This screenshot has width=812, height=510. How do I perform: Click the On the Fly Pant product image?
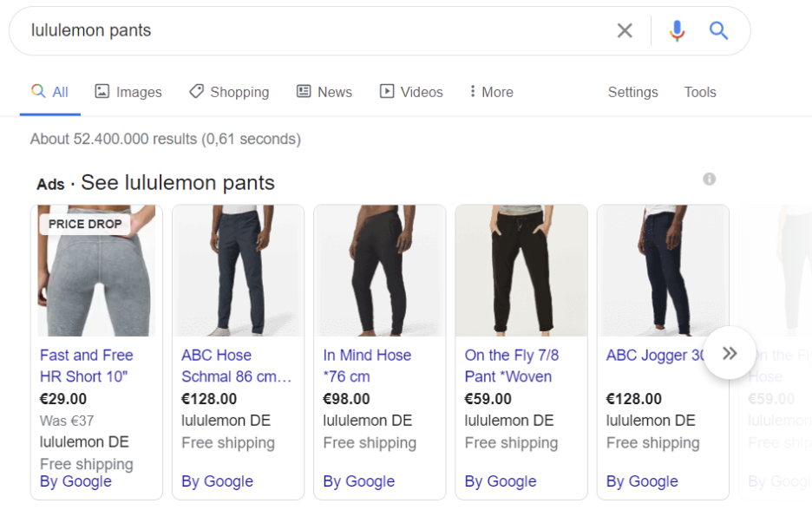(521, 271)
